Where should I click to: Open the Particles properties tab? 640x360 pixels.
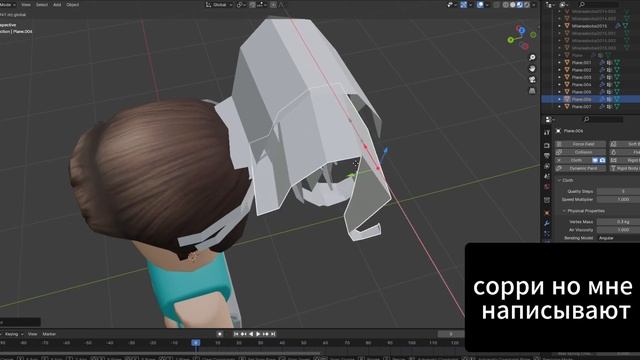547,234
